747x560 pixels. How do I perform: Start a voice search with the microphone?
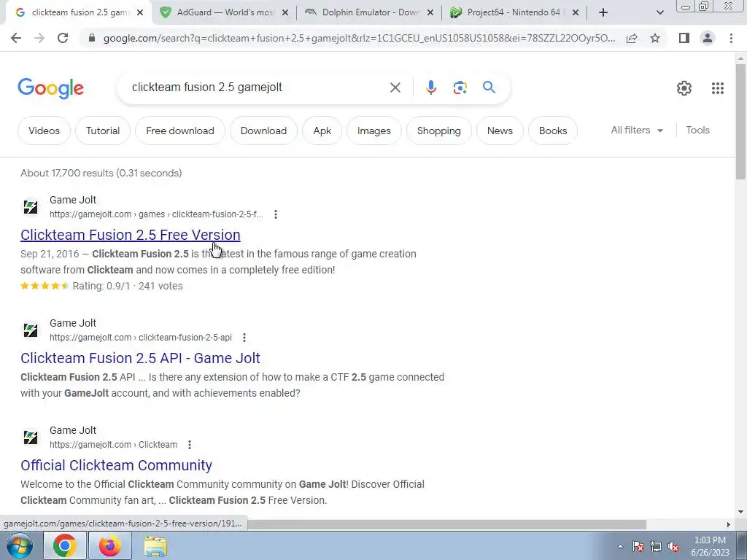point(430,87)
